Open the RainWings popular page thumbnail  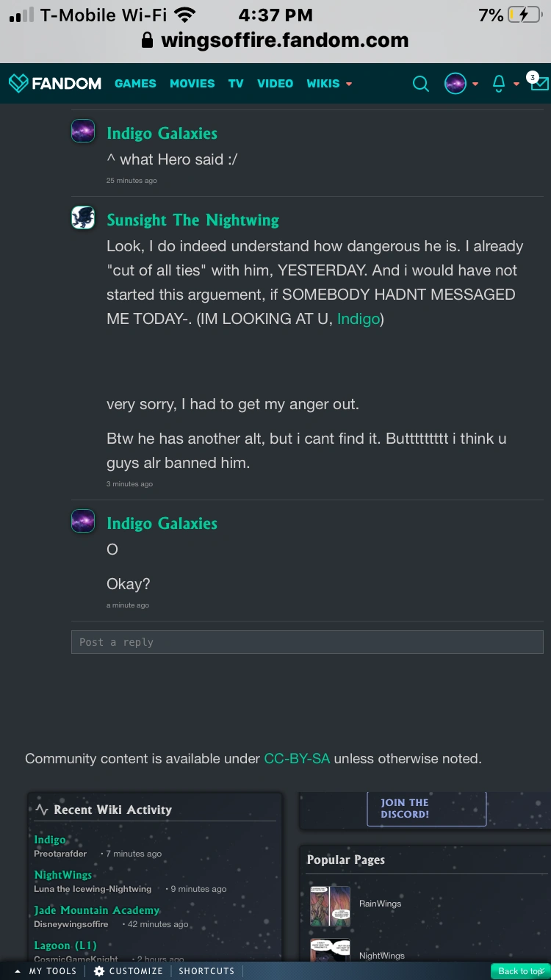click(330, 905)
